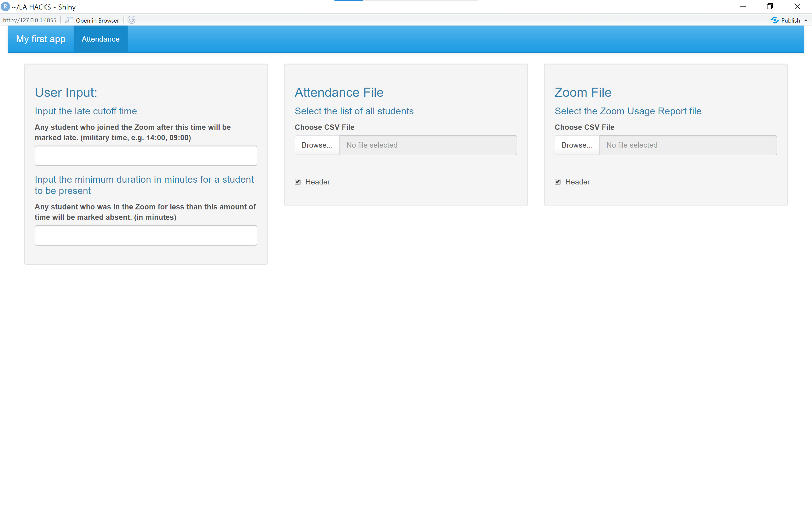This screenshot has width=812, height=518.
Task: Click Attendance 'No file selected' field
Action: tap(428, 145)
